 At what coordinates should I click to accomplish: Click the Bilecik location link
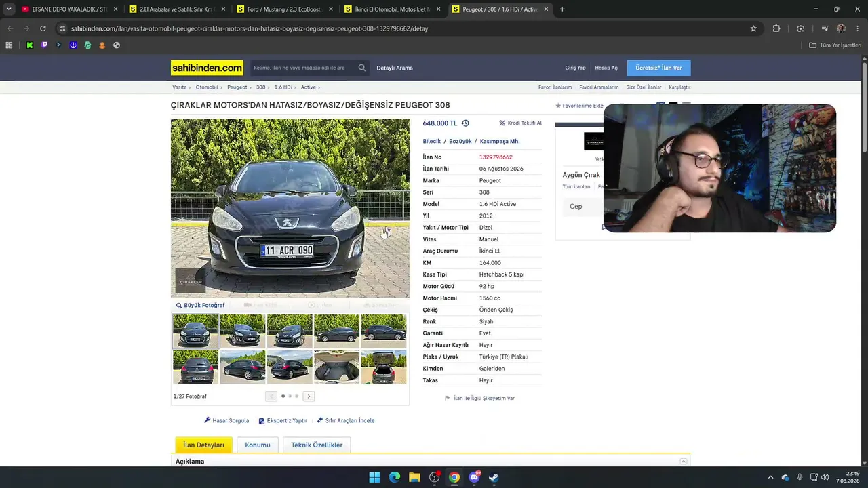coord(432,141)
